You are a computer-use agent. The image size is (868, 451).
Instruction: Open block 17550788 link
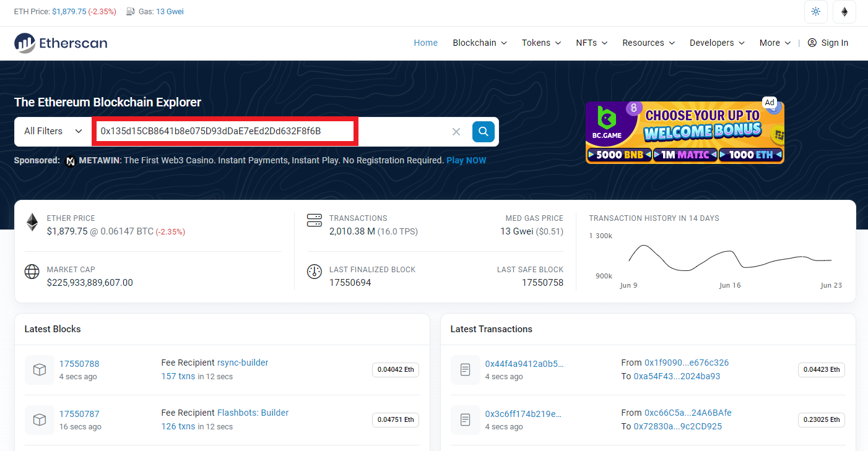tap(79, 364)
